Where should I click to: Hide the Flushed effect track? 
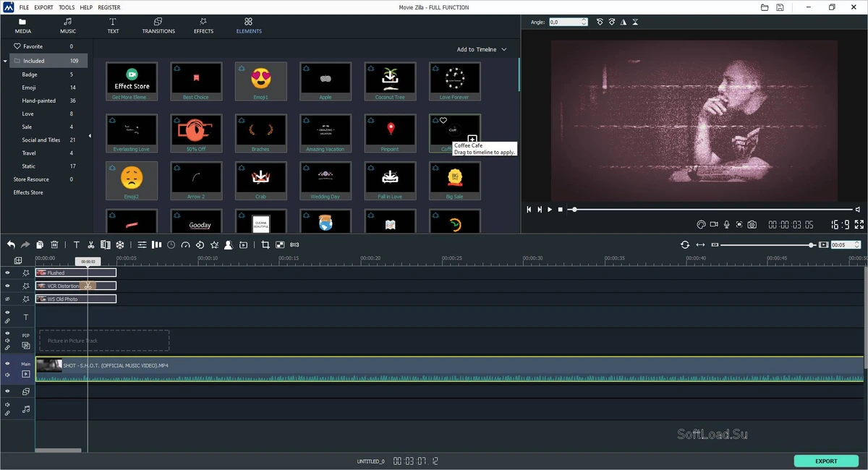tap(8, 273)
